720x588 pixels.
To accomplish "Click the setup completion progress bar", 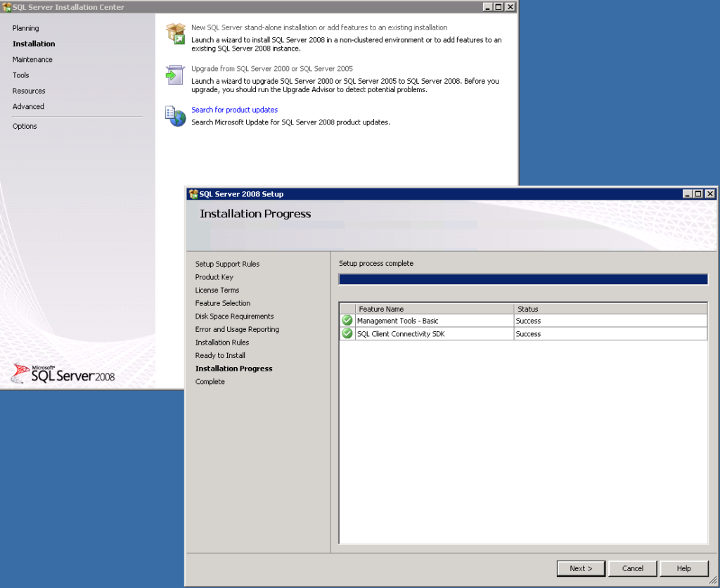I will pyautogui.click(x=522, y=279).
